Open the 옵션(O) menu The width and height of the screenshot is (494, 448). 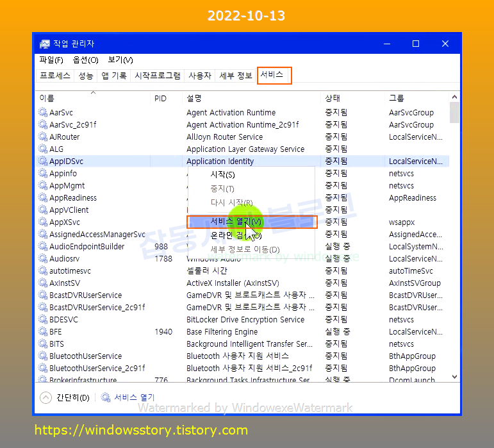pos(85,60)
